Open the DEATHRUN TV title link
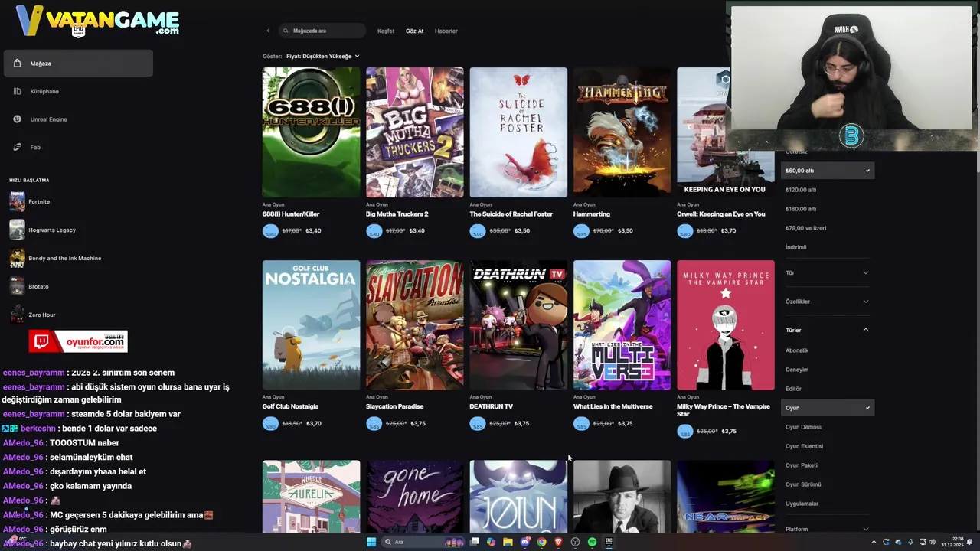Viewport: 980px width, 551px height. pos(491,406)
